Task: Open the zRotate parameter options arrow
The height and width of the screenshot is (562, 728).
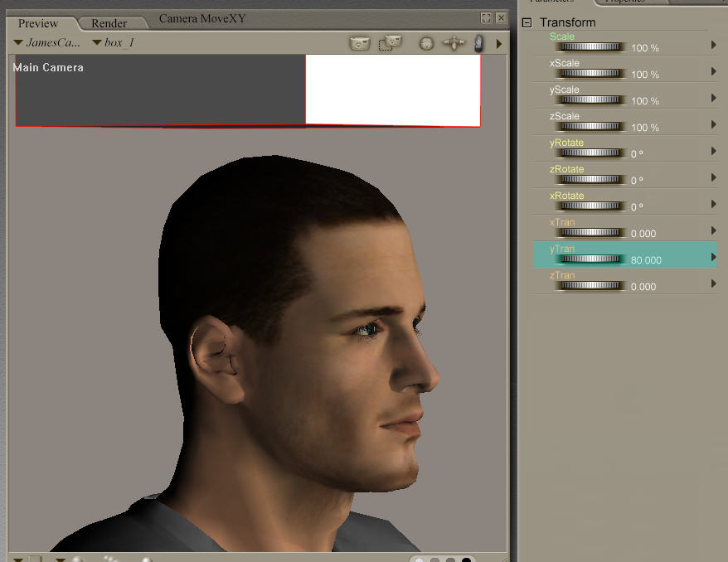Action: point(714,177)
